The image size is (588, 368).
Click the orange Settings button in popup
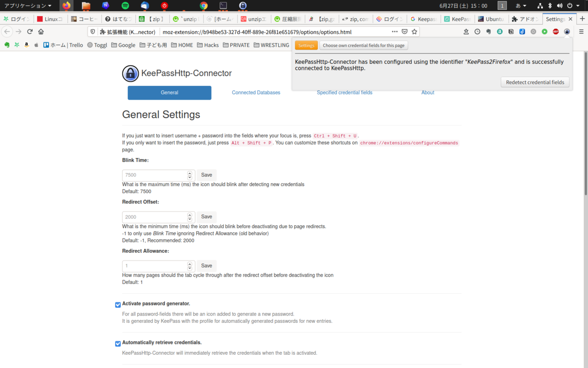click(306, 46)
